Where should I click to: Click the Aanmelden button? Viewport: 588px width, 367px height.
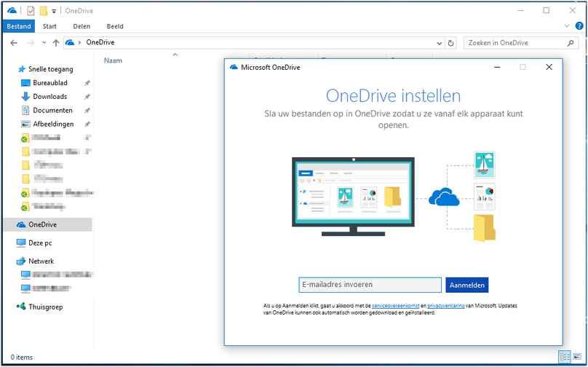pos(467,285)
